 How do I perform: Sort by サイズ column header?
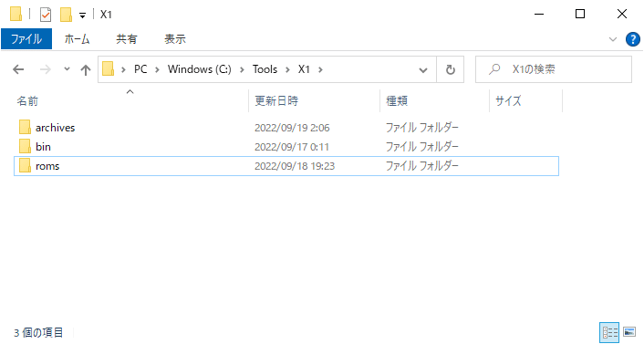click(508, 101)
